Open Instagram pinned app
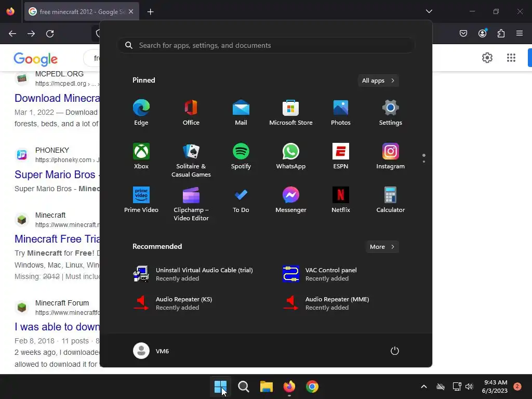The height and width of the screenshot is (399, 532). pos(391,156)
